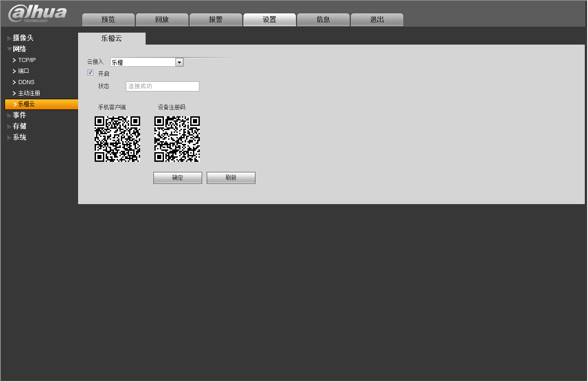Open the 报警 tab

216,20
